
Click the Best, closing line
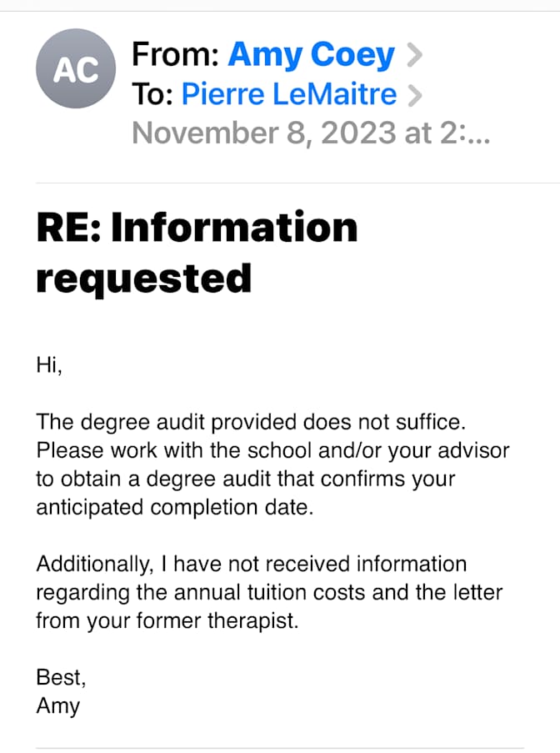(x=61, y=678)
